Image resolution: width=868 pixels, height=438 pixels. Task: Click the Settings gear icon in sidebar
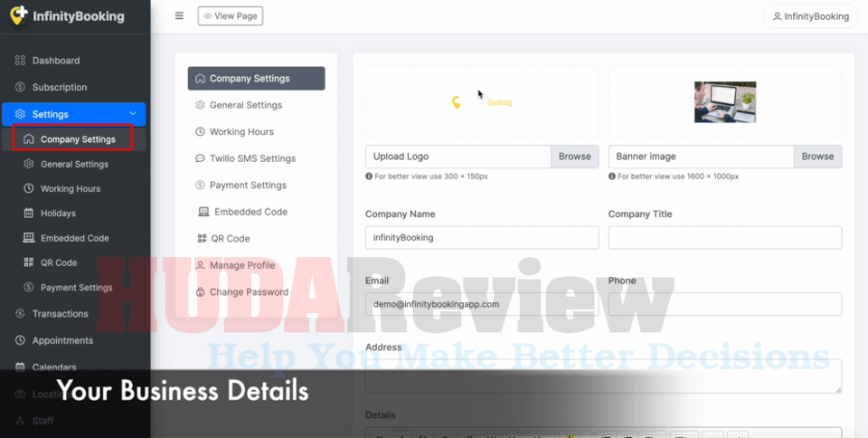click(x=20, y=114)
